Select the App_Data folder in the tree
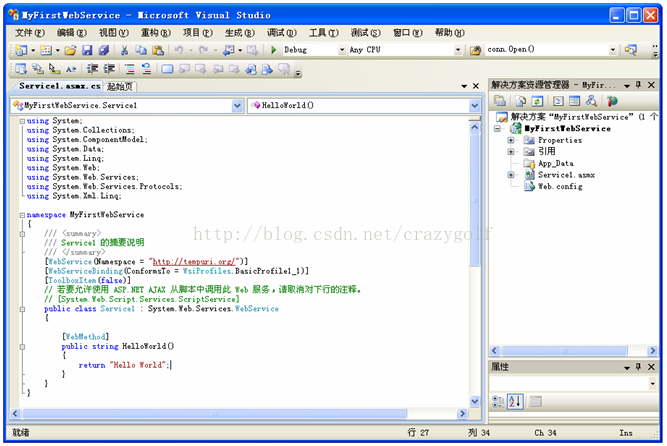667x446 pixels. click(556, 163)
